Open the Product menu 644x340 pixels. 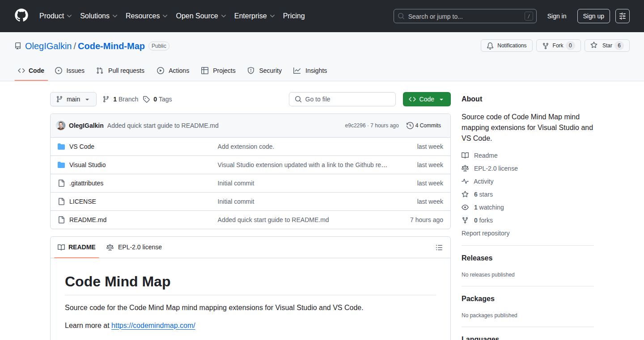coord(55,16)
